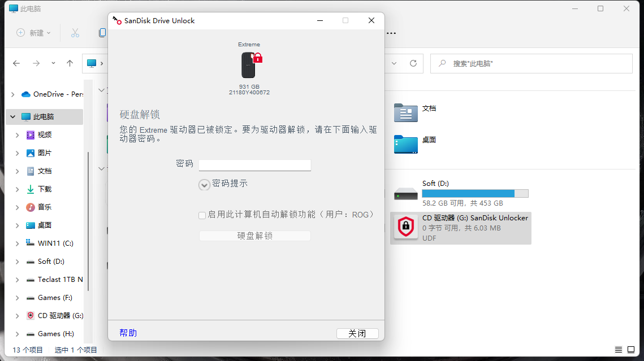Click the copy icon in Explorer toolbar
Viewport: 644px width, 361px height.
click(x=103, y=33)
